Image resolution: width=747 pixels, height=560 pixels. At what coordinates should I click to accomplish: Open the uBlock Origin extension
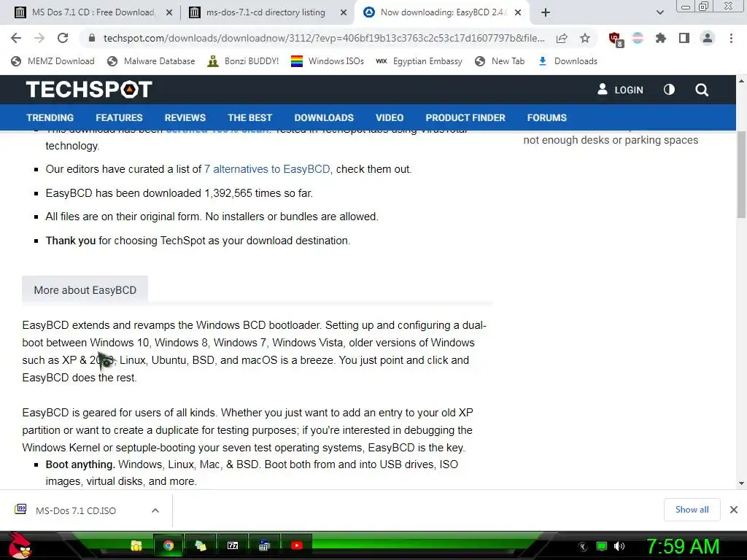click(x=615, y=39)
